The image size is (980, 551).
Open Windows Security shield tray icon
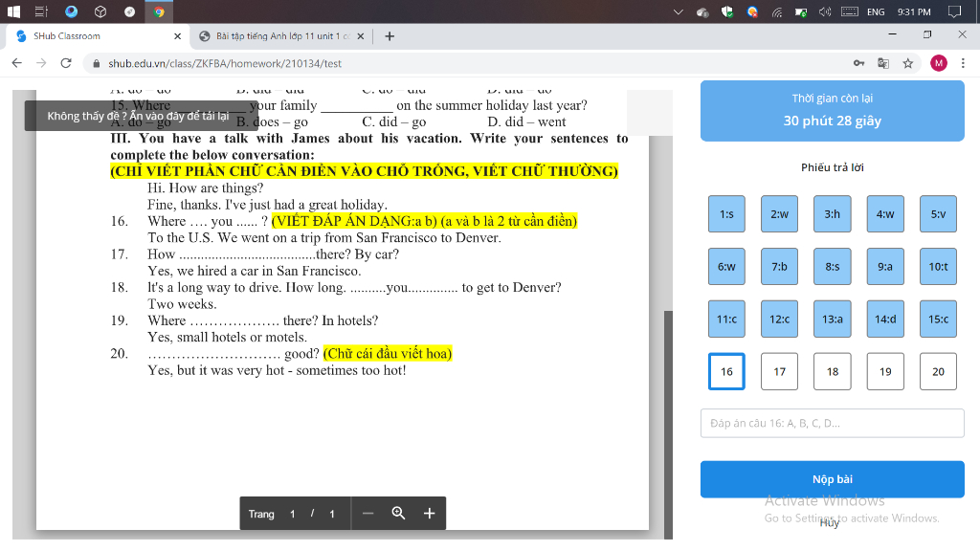[x=727, y=11]
